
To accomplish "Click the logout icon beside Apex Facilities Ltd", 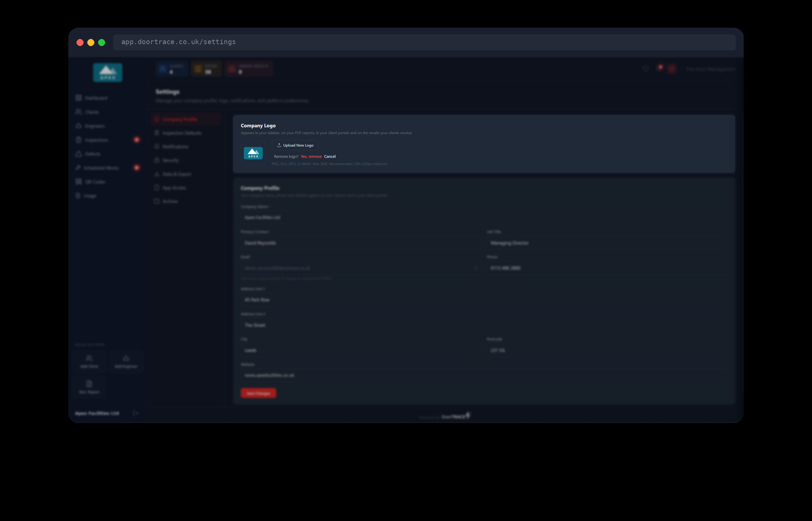I will coord(135,413).
